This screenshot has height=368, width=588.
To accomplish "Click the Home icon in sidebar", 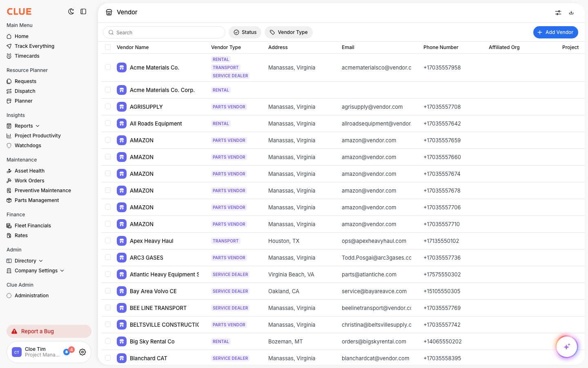I will 9,36.
